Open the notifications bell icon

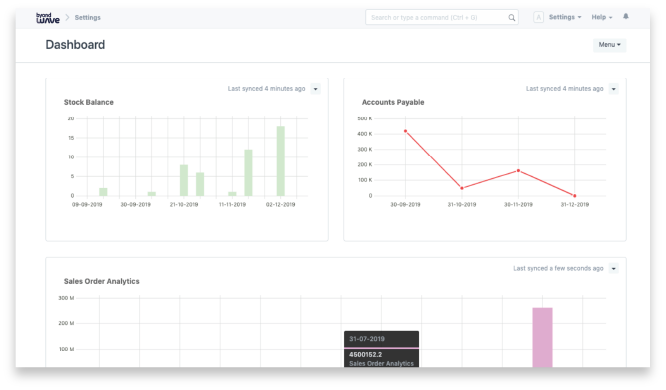[x=626, y=17]
